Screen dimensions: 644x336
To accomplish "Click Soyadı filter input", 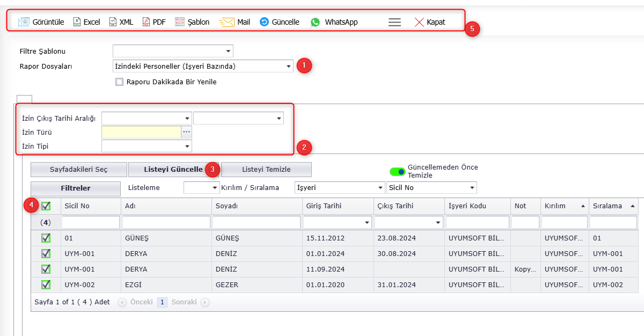I will pyautogui.click(x=257, y=222).
